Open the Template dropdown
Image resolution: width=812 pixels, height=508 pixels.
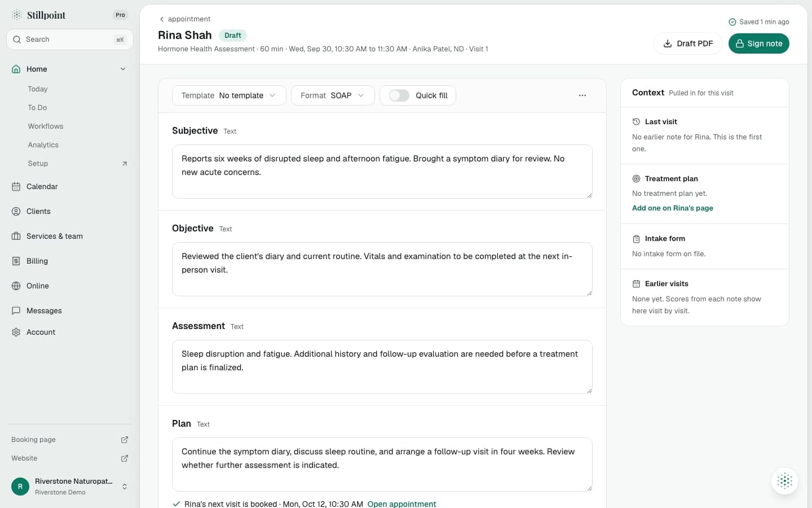229,95
